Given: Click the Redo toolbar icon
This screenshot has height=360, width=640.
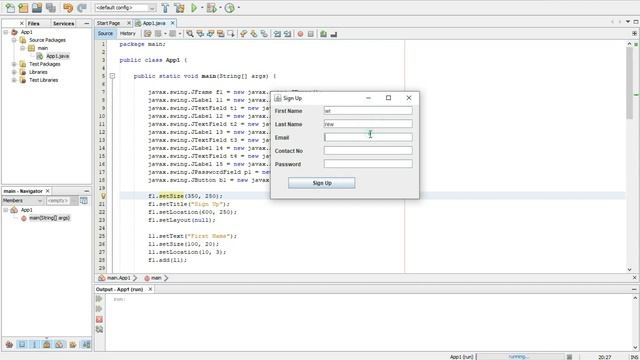Looking at the screenshot, I should 82,8.
